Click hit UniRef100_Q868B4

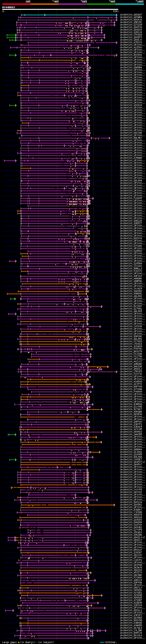pyautogui.click(x=131, y=67)
